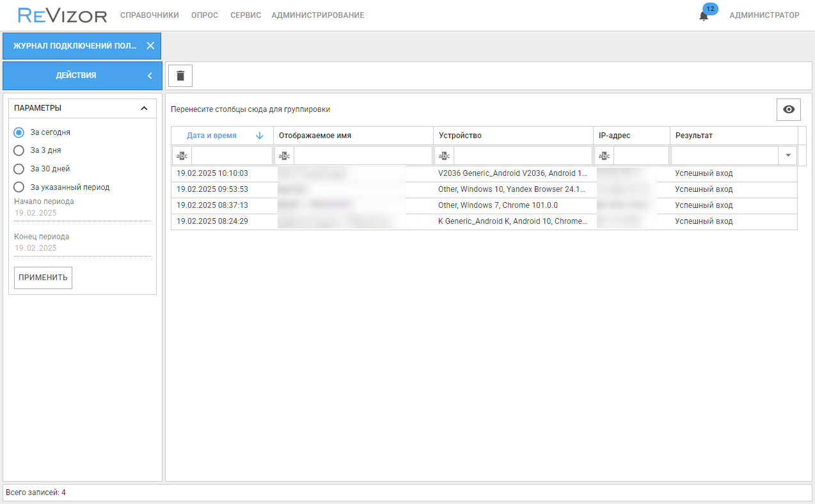Open filter type icon under Отображаемое имя
Viewport: 815px width, 504px height.
click(x=285, y=155)
